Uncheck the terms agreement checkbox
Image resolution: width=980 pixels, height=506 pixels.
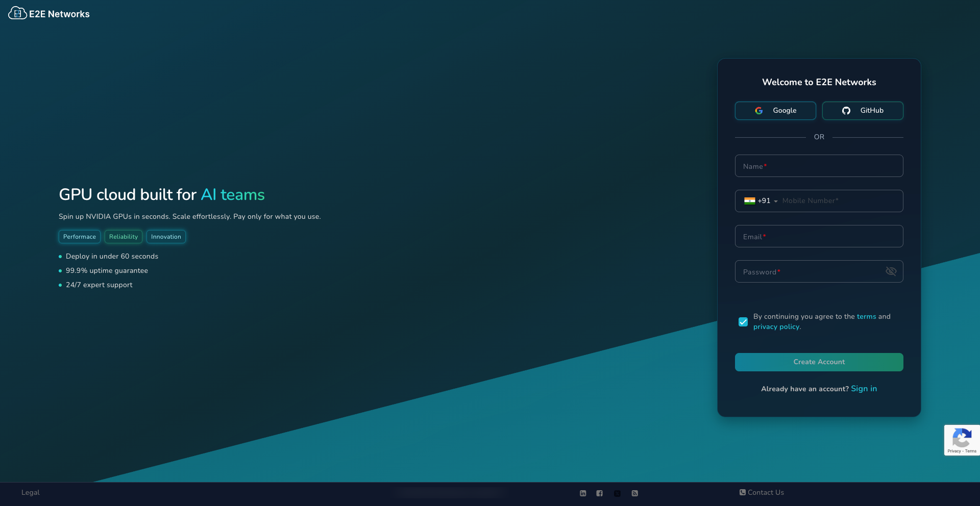(743, 322)
